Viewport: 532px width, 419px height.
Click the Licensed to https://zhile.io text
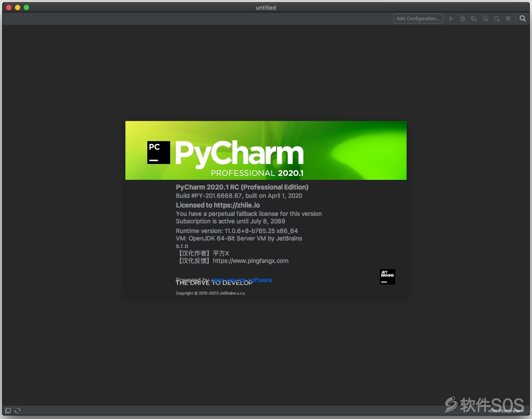pos(218,205)
